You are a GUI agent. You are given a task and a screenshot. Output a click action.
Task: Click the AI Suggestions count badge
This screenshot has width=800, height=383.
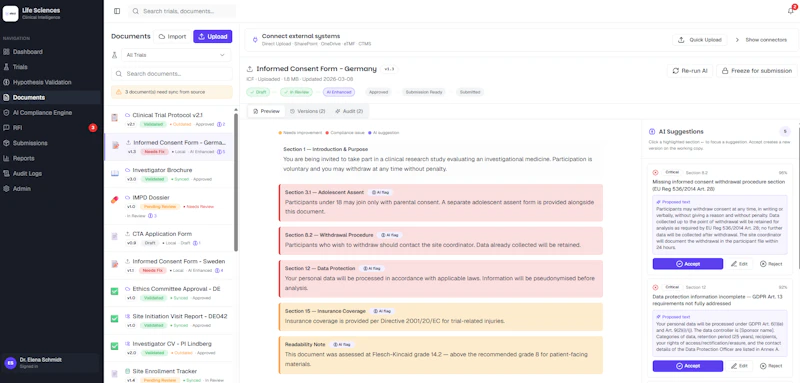(785, 132)
